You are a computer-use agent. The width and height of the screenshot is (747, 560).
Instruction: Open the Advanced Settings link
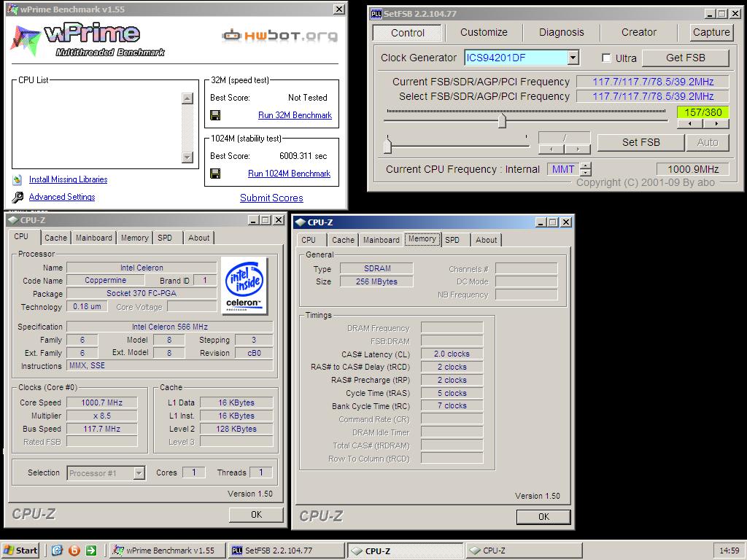click(62, 197)
